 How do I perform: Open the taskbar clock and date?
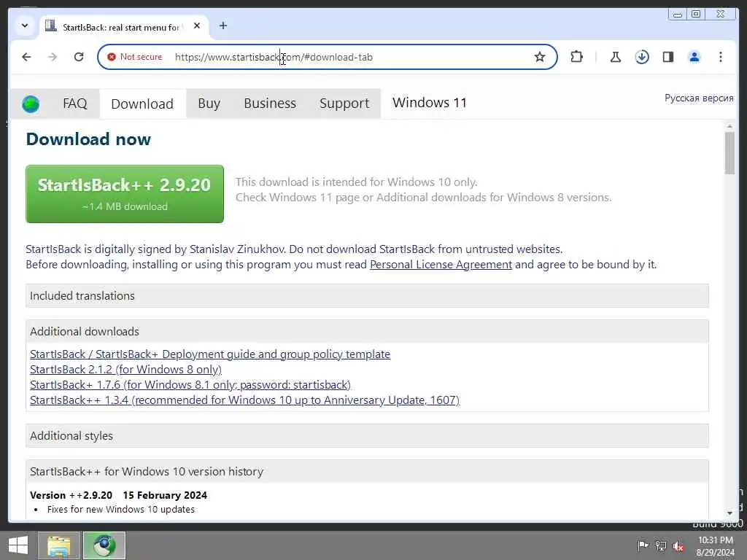pos(715,545)
